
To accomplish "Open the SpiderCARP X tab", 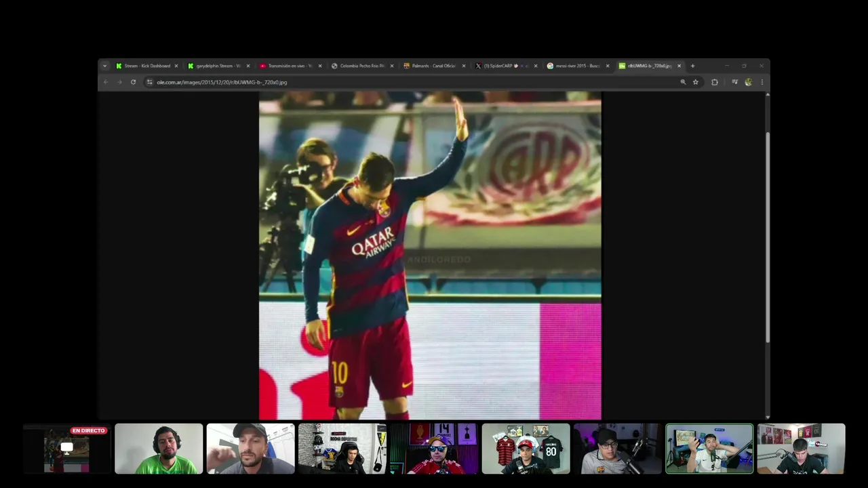I will point(506,66).
